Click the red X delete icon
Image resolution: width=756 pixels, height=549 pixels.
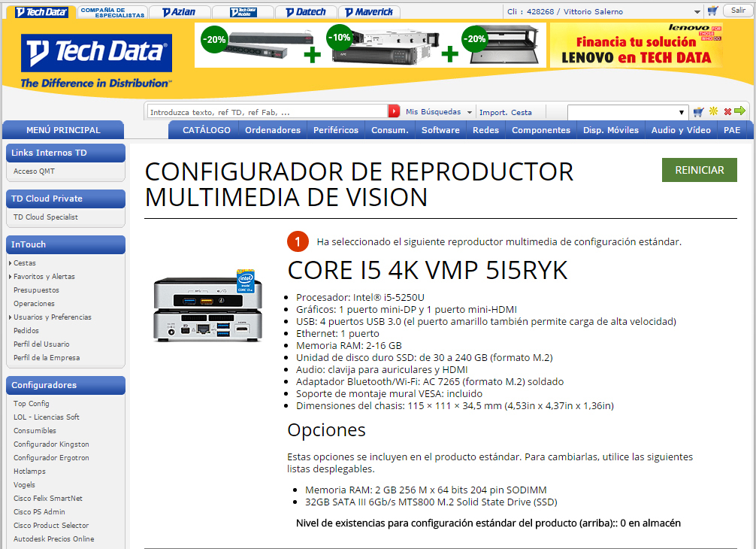click(727, 112)
